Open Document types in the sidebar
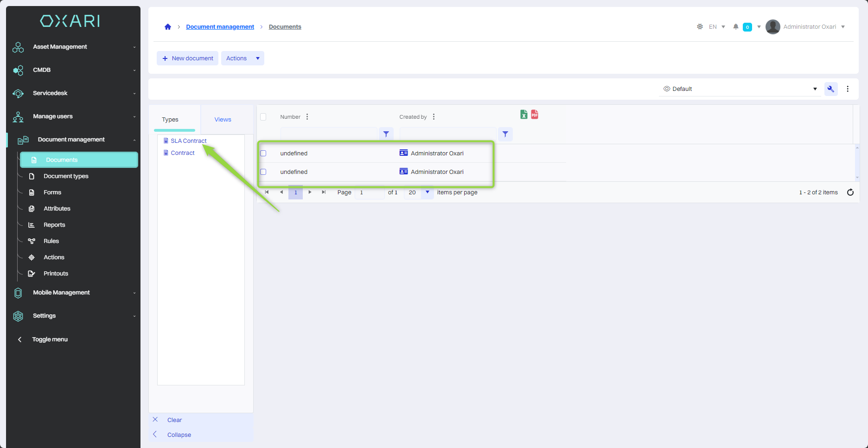 66,176
